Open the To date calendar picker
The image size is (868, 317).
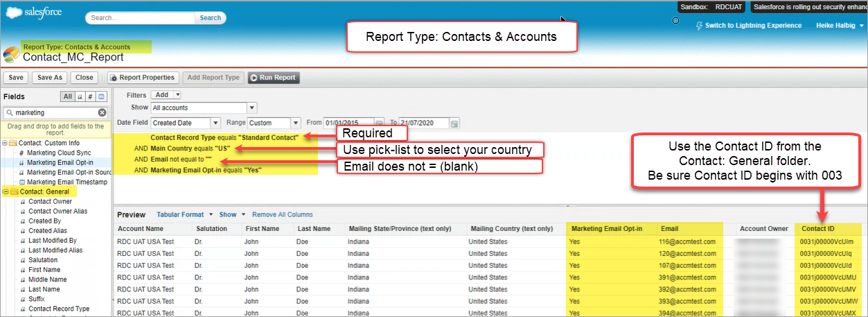click(454, 123)
